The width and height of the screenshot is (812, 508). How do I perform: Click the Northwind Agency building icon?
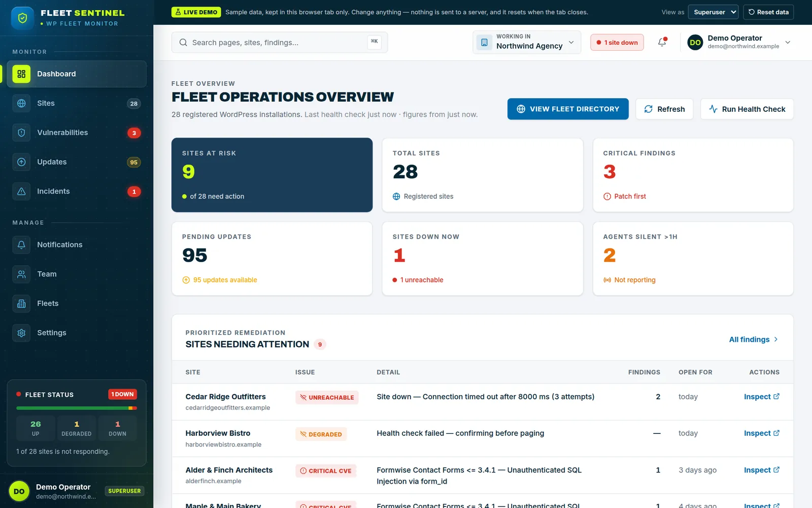(x=484, y=43)
